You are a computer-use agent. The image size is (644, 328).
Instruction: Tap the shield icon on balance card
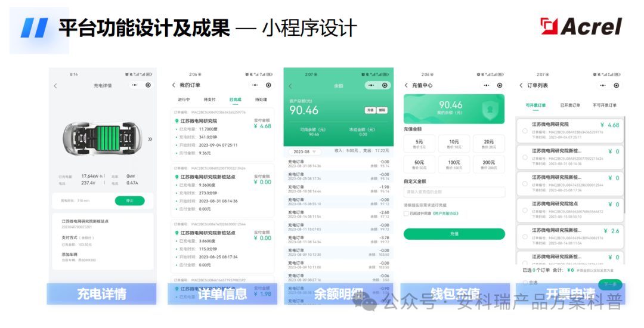click(x=490, y=110)
